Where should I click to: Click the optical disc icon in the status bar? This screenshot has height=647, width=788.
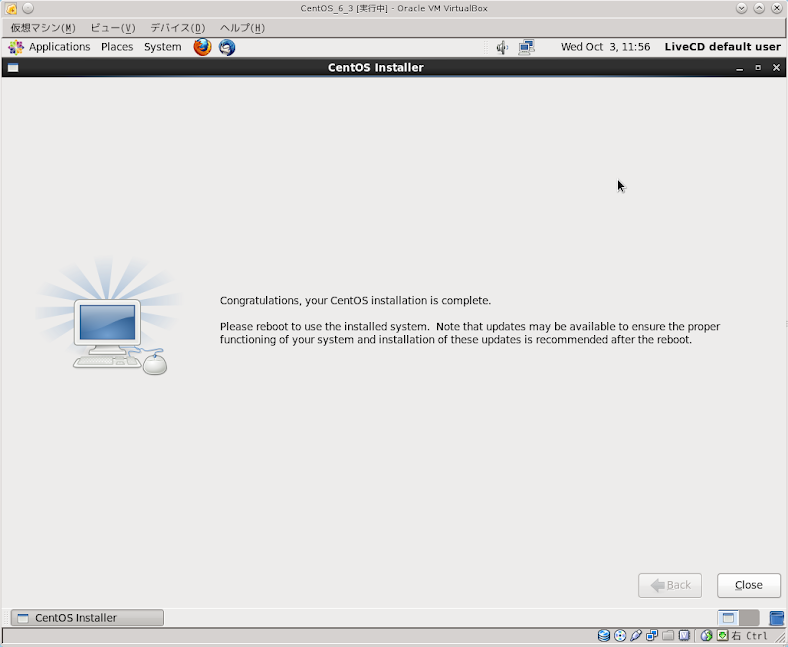point(620,636)
